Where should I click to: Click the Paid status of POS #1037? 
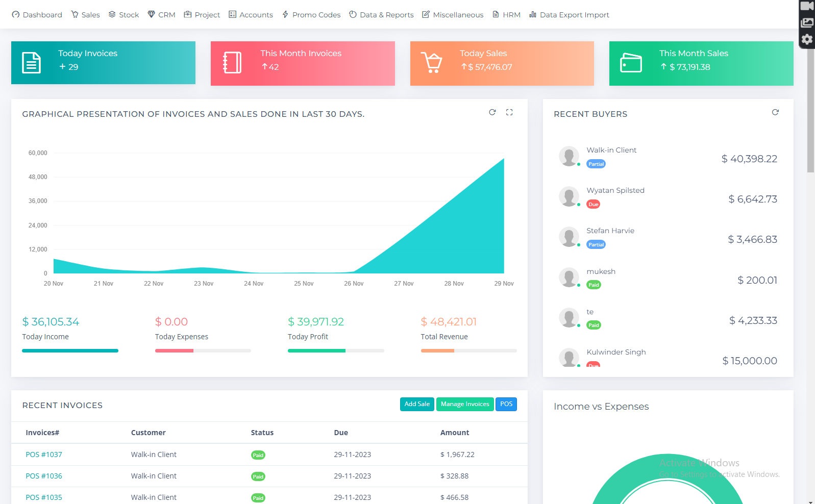pyautogui.click(x=258, y=455)
